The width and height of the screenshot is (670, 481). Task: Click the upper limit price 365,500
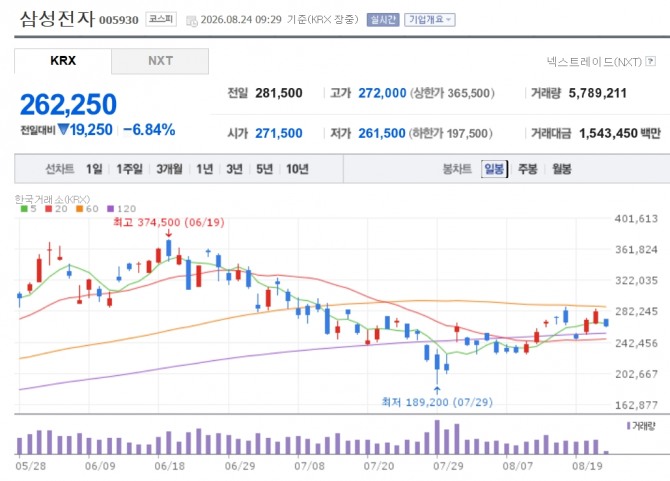(468, 93)
